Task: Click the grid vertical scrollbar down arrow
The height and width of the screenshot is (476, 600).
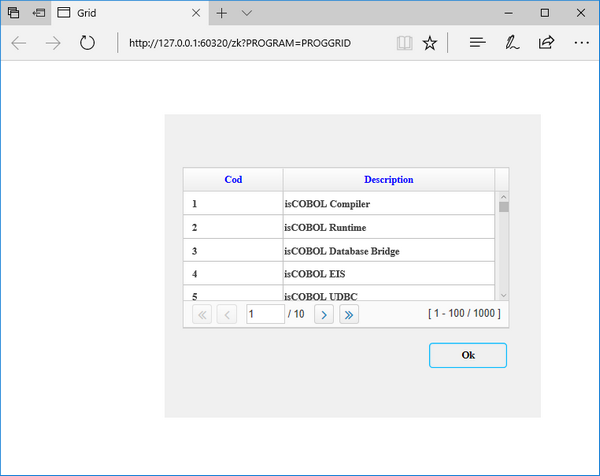Action: pos(503,294)
